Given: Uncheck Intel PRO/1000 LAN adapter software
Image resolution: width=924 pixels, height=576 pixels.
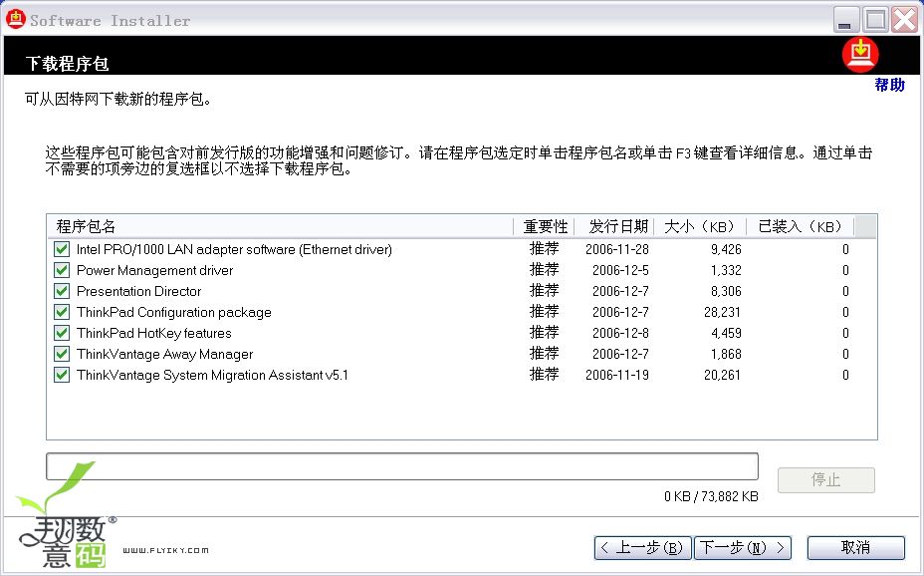Looking at the screenshot, I should click(62, 249).
